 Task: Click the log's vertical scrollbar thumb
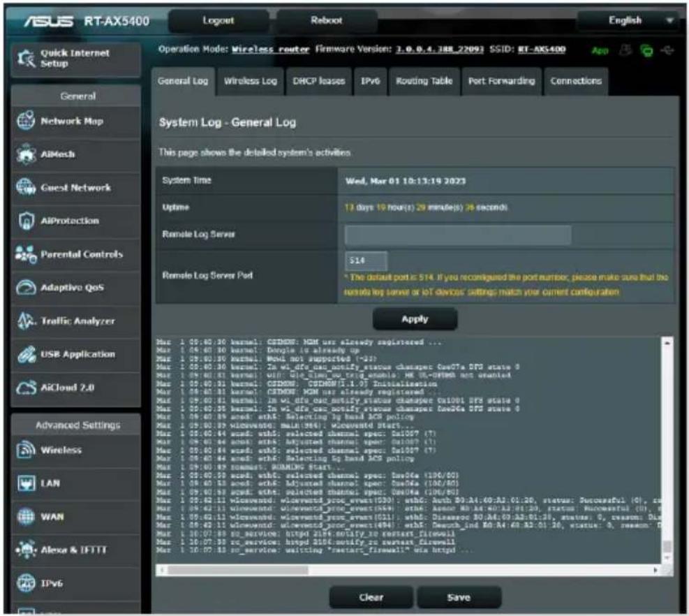click(x=667, y=547)
